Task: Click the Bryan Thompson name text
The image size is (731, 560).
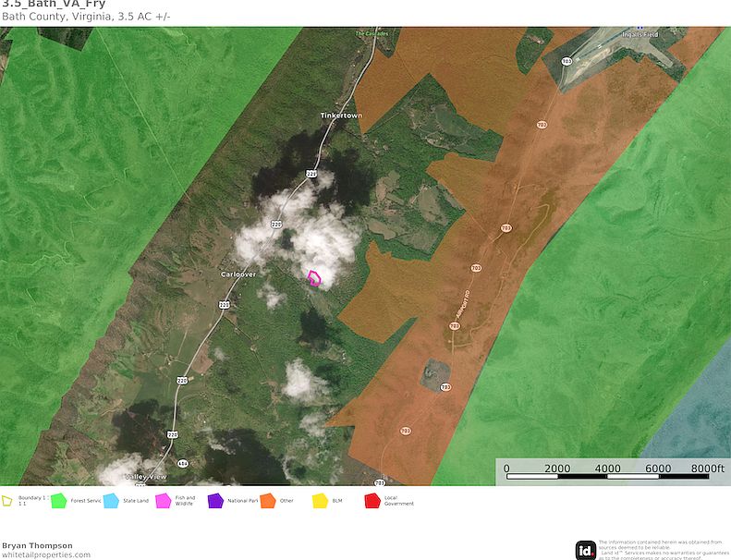Action: [x=37, y=545]
